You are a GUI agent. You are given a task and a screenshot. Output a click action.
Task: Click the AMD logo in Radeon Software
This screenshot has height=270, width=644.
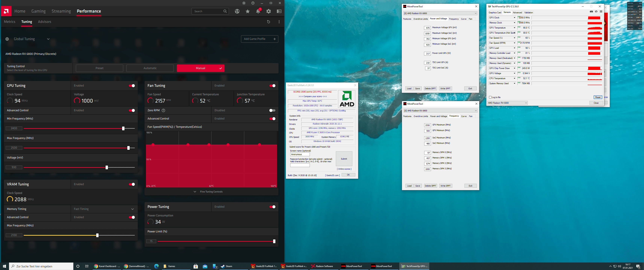pos(6,11)
